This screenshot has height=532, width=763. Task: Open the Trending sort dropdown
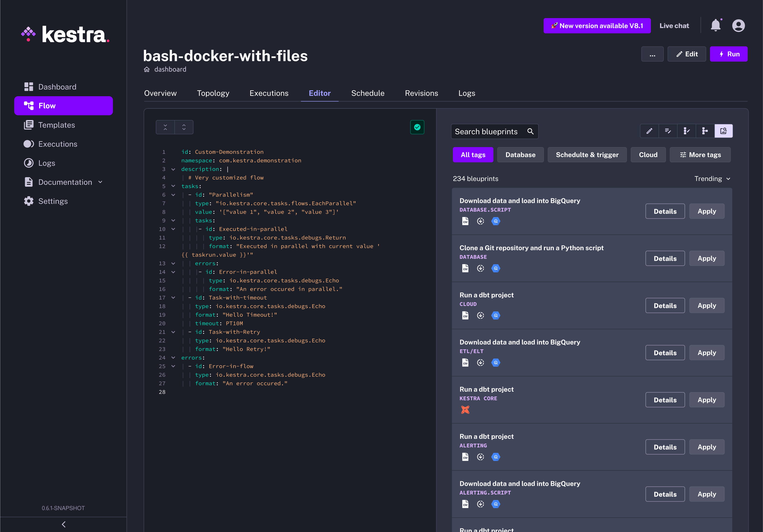point(712,179)
